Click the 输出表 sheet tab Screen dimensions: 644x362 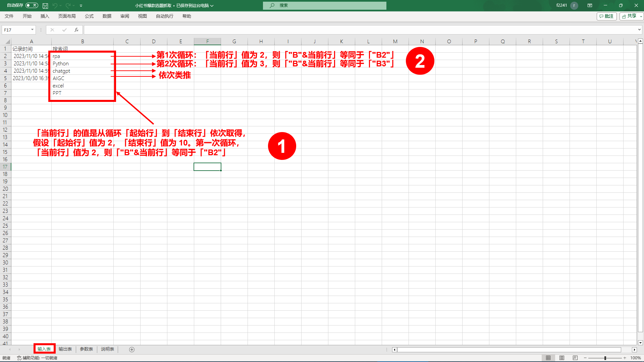65,349
